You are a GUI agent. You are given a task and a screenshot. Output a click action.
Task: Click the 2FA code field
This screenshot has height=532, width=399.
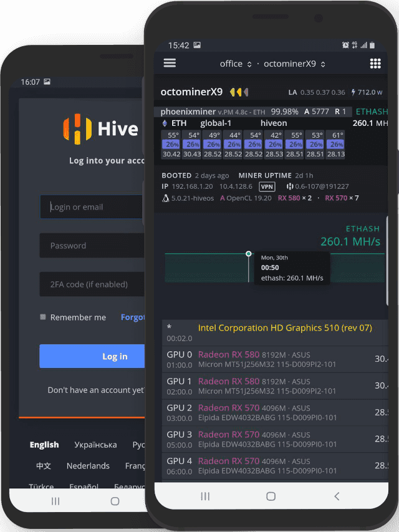click(x=92, y=284)
